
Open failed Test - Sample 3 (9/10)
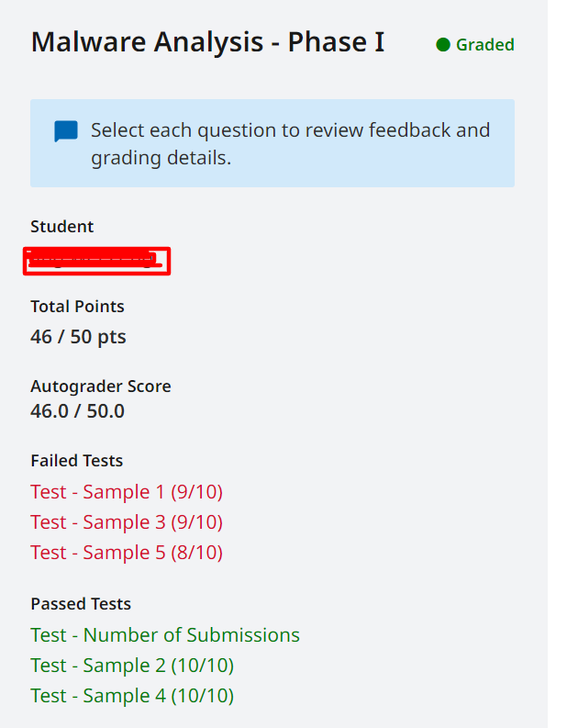(x=127, y=522)
